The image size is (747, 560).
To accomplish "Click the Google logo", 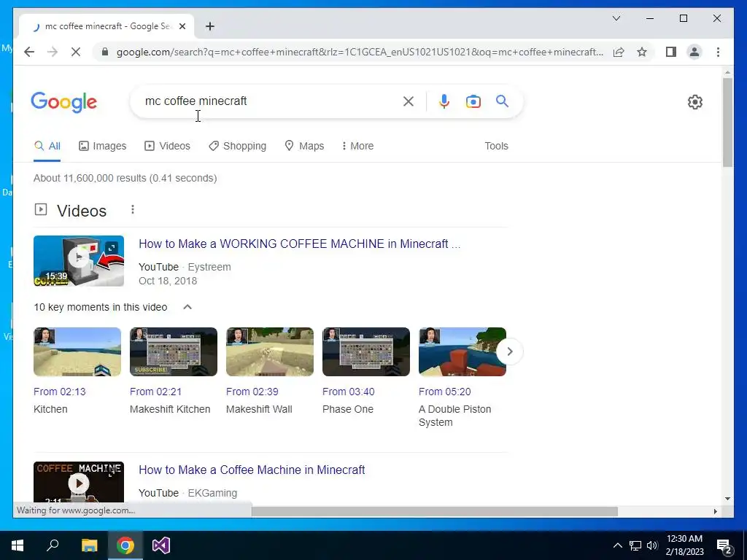I will (64, 102).
